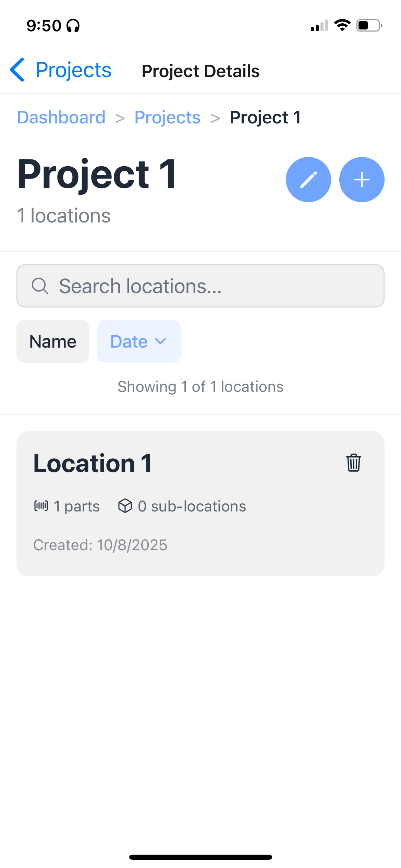Sort locations by Name
This screenshot has width=401, height=868.
tap(53, 341)
